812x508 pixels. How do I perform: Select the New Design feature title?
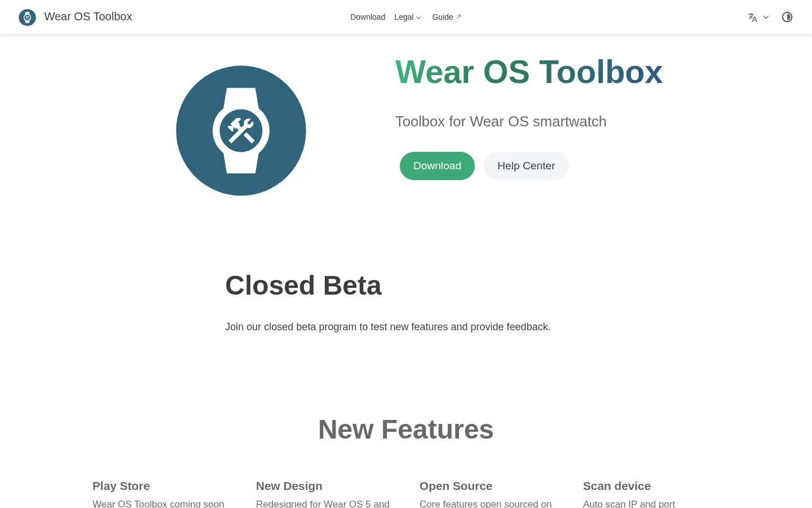point(289,486)
